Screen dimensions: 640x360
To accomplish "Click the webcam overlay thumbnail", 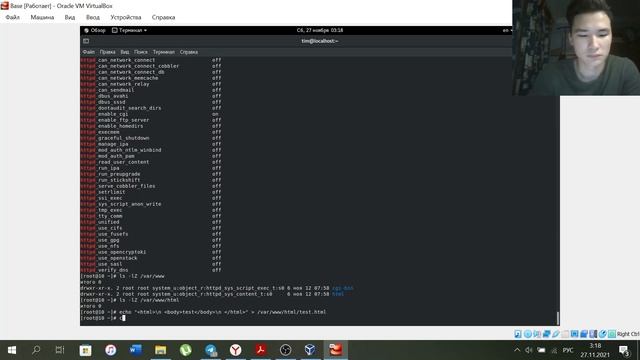I will 576,48.
